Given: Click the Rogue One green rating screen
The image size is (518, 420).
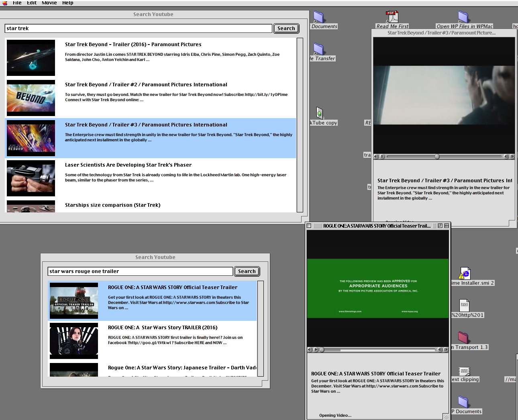Looking at the screenshot, I should click(378, 288).
